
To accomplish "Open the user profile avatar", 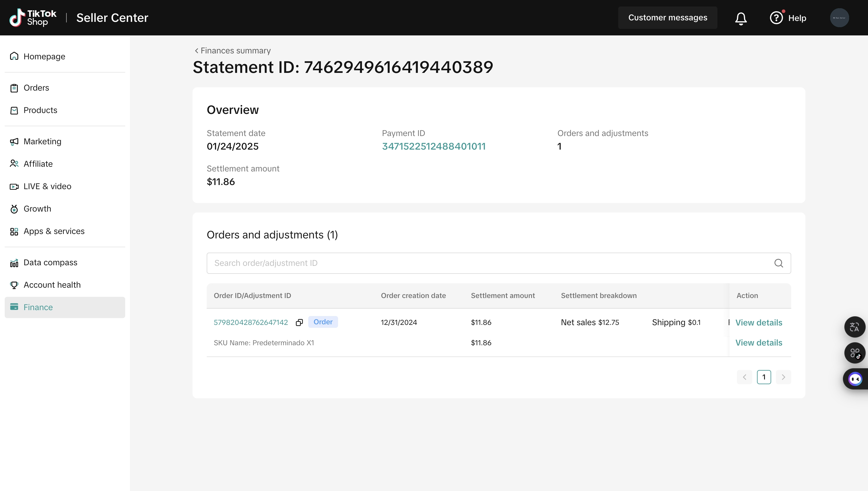I will (839, 18).
